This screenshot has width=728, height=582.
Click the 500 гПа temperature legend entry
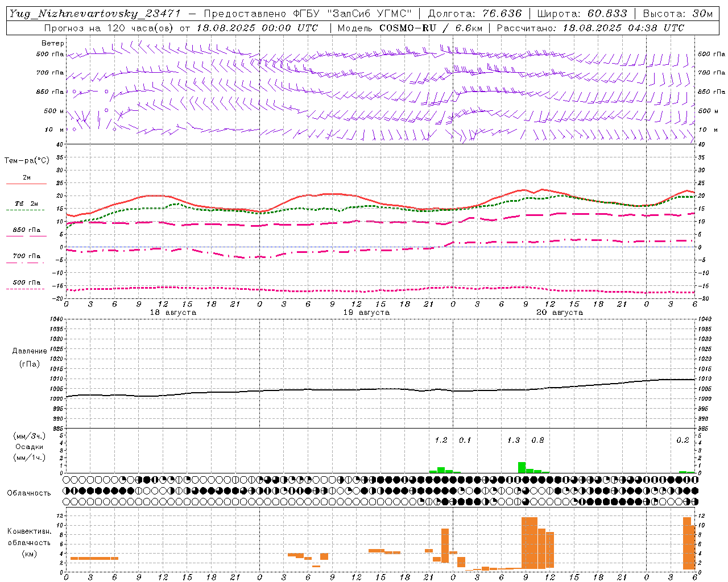point(27,282)
